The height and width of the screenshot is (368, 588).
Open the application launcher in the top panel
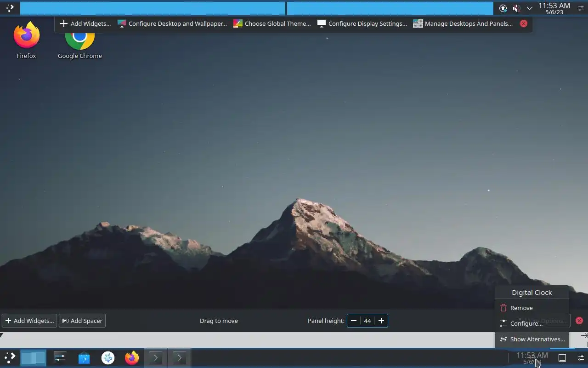tap(10, 8)
